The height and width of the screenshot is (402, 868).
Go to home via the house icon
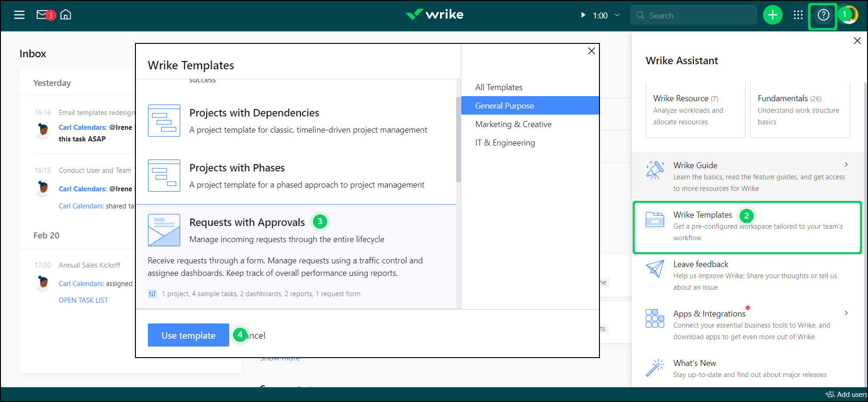point(66,15)
